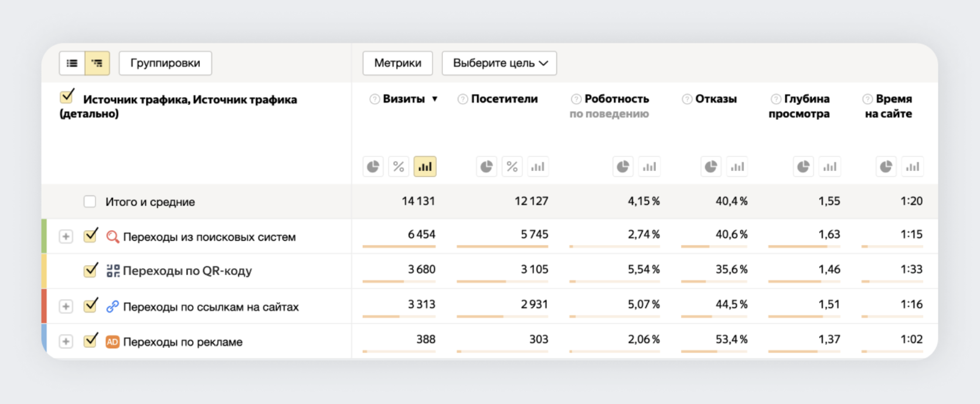Click the blue color bar beside Переходы по рекламе

point(44,341)
